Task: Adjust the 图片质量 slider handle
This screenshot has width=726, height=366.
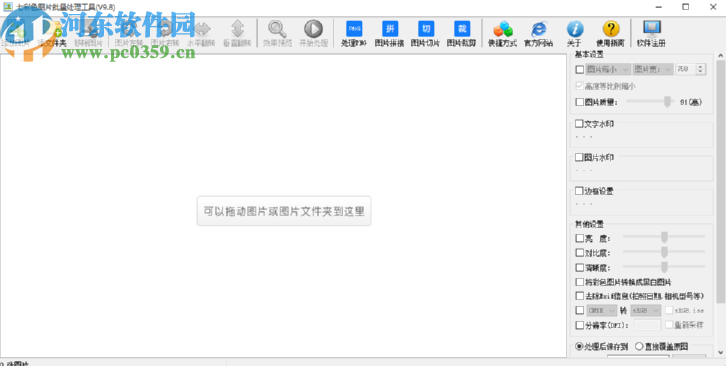Action: [x=667, y=102]
